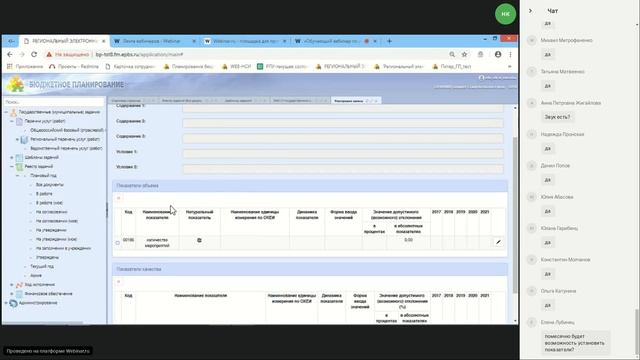This screenshot has width=640, height=360.
Task: Click натуральный показатель icon in row 00186
Action: [x=199, y=240]
